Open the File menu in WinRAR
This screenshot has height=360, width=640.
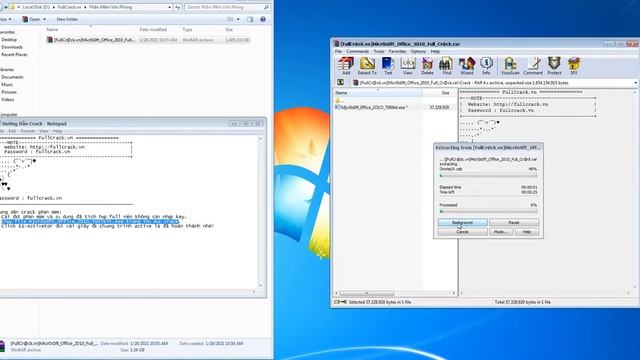[x=338, y=51]
